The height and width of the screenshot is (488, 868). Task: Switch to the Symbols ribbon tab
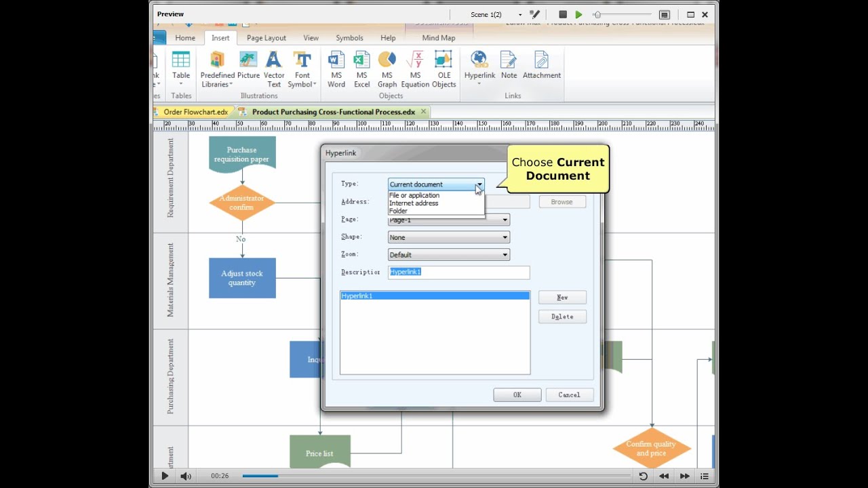pyautogui.click(x=350, y=38)
